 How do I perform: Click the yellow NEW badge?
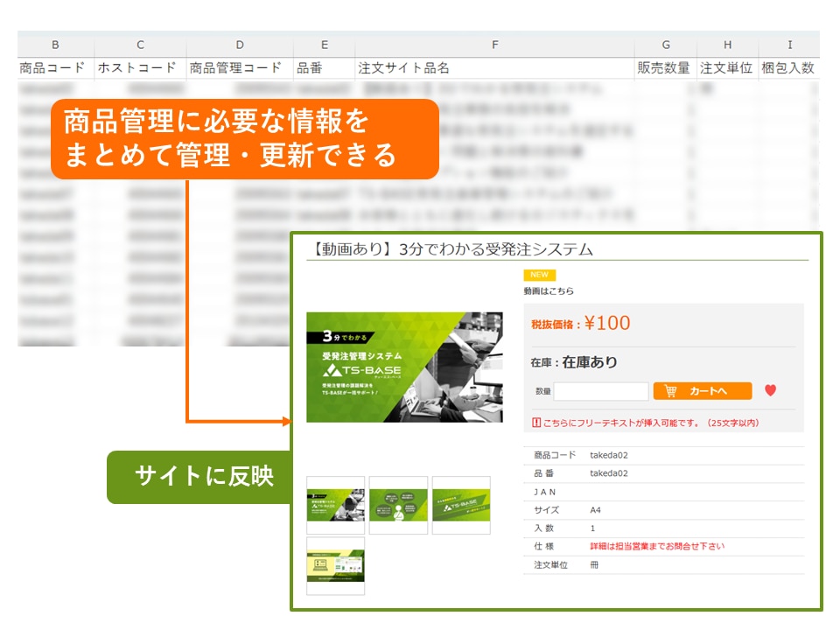539,275
